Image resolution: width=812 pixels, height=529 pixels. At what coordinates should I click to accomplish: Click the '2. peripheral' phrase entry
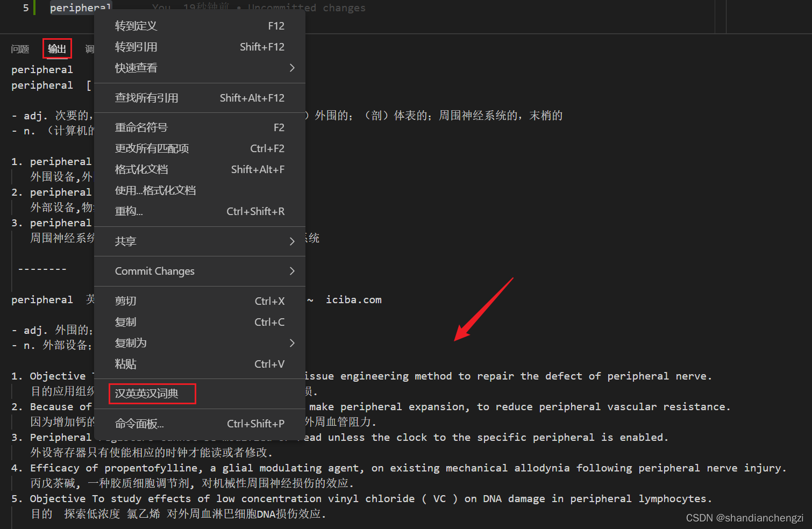click(52, 192)
